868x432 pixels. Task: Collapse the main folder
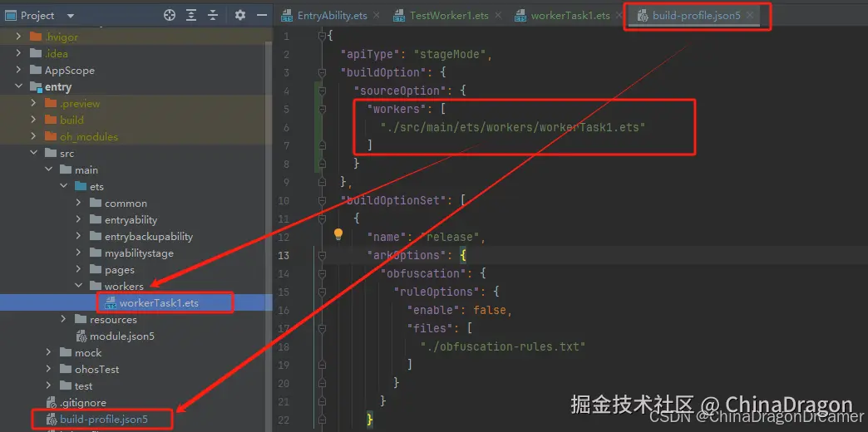pyautogui.click(x=49, y=169)
